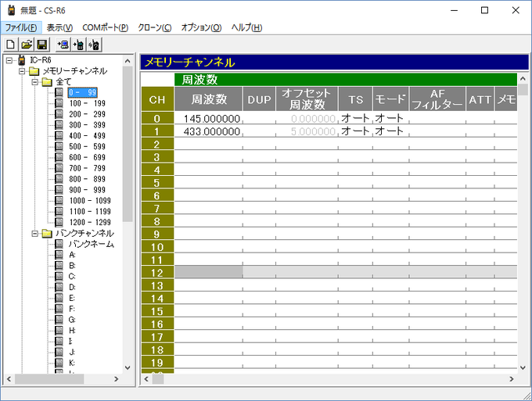Click the clone write to radio icon
Viewport: 532px width, 401px height.
(79, 45)
